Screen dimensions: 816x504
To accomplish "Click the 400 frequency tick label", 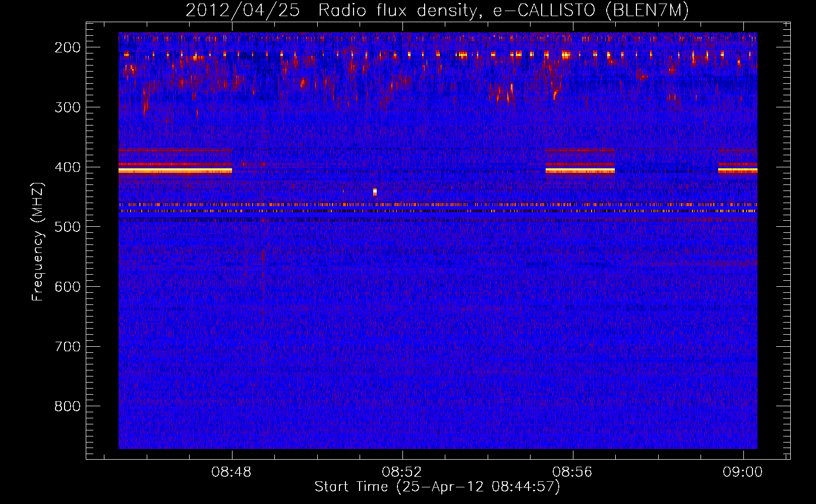I will pyautogui.click(x=68, y=167).
